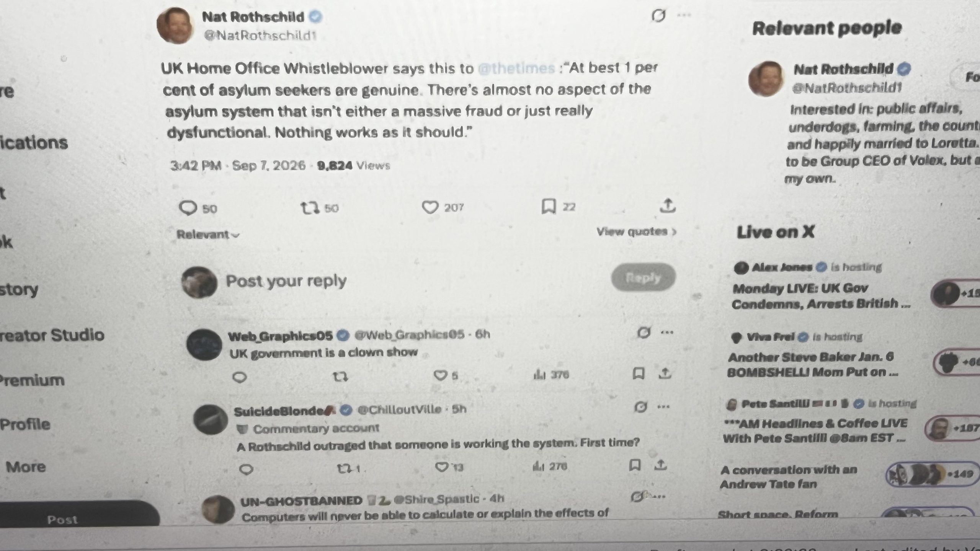Like the main post with 207 likes
The image size is (980, 551).
tap(443, 207)
